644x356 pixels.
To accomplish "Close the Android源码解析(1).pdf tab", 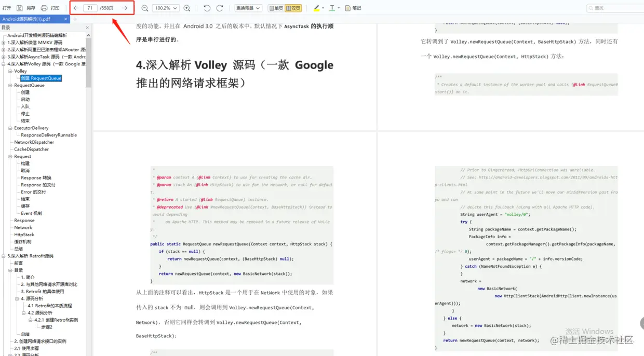I will 66,19.
